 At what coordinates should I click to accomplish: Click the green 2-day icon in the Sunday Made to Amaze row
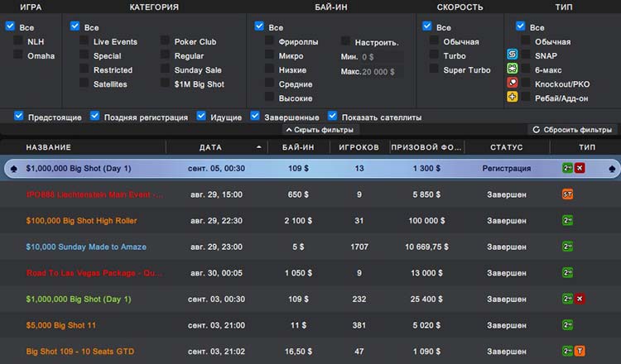(x=568, y=247)
